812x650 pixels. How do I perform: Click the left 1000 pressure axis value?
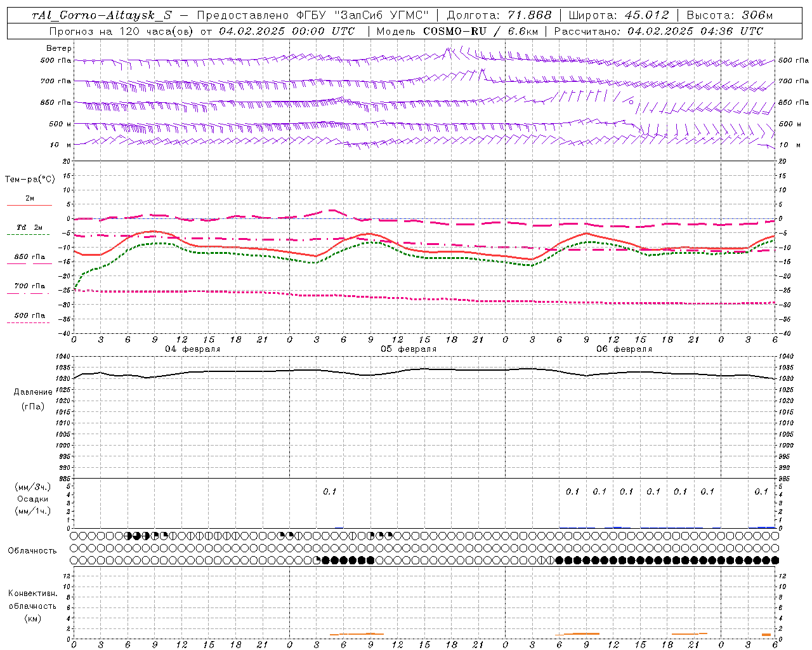(x=63, y=446)
